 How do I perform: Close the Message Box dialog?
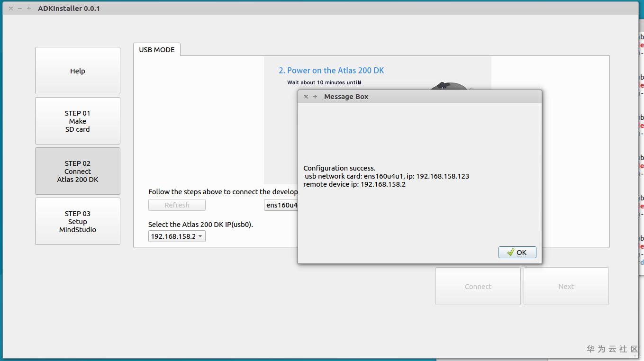coord(306,97)
